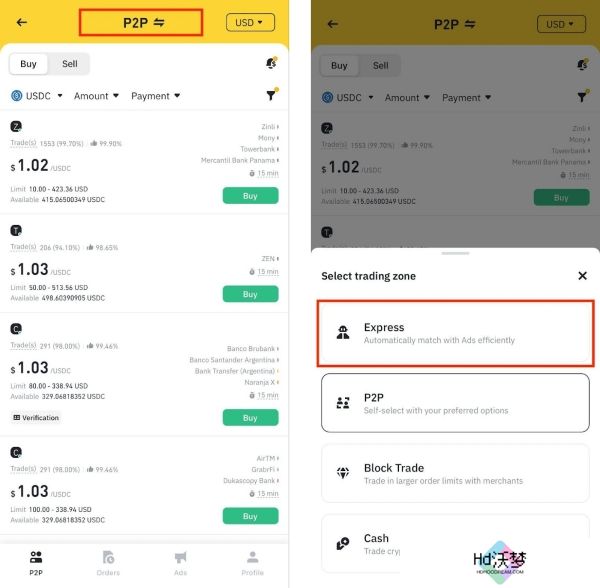
Task: Open the Orders tab in bottom navigation
Action: [x=108, y=563]
